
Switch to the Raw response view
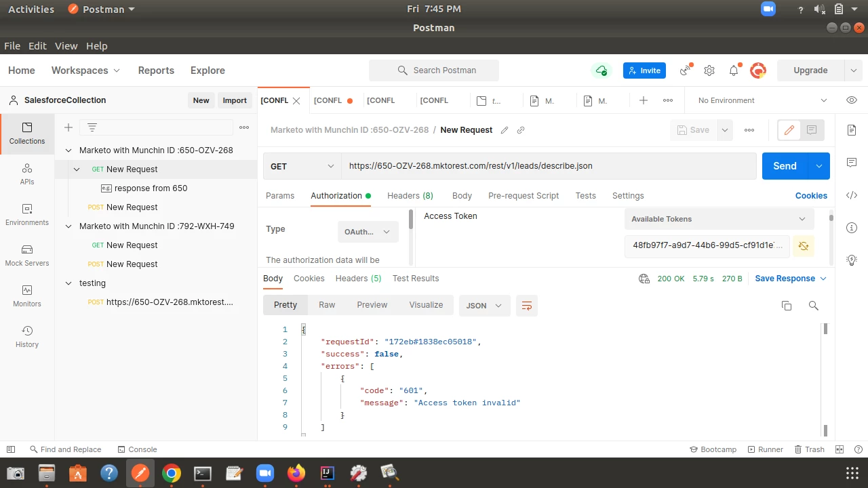click(x=327, y=305)
